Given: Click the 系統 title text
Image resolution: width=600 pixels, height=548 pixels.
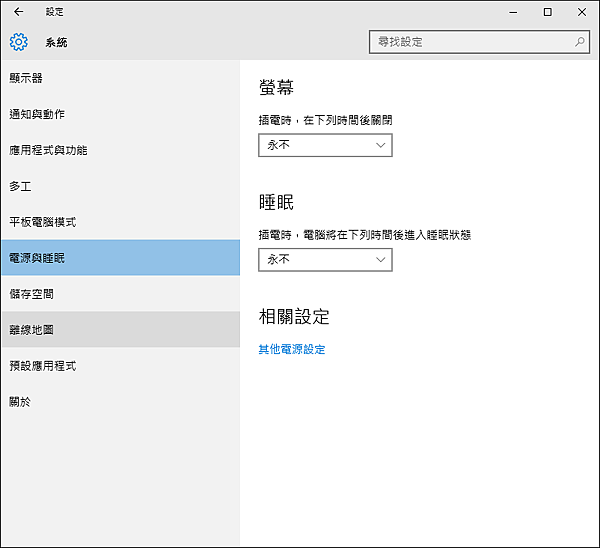Looking at the screenshot, I should [x=56, y=42].
